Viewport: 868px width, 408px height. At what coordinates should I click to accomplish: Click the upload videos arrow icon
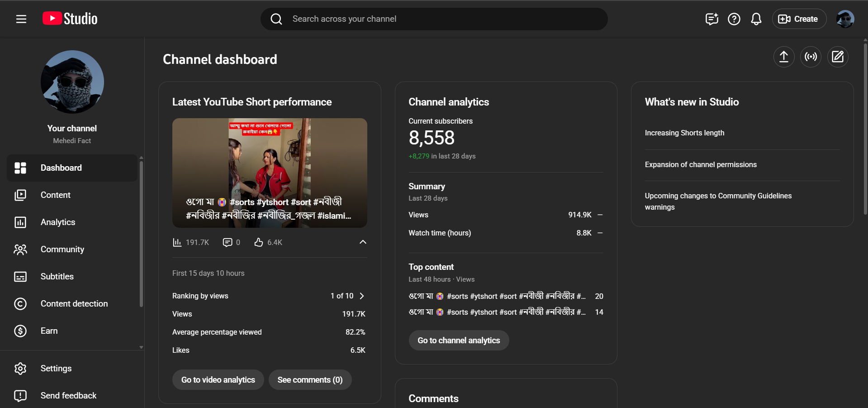[783, 57]
